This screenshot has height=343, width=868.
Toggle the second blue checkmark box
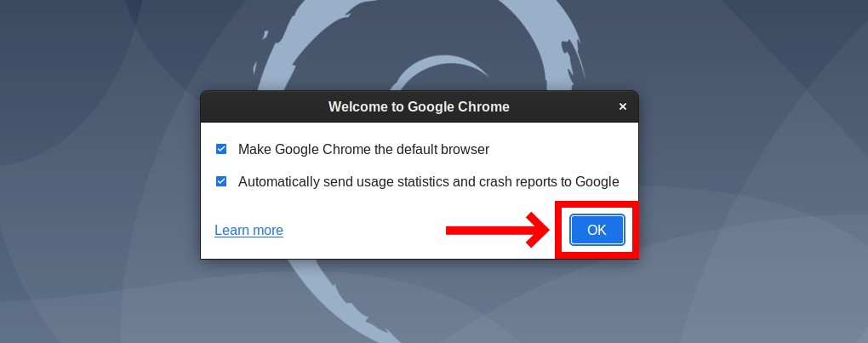click(221, 181)
